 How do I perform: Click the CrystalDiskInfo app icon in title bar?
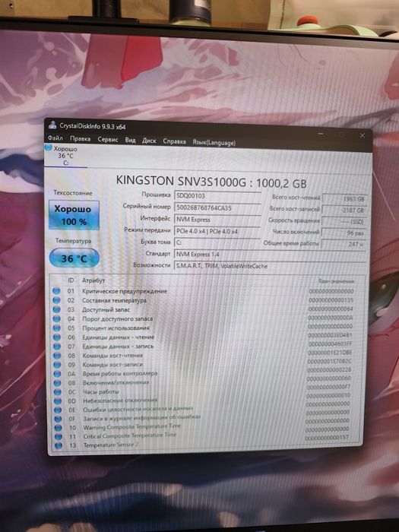(52, 125)
